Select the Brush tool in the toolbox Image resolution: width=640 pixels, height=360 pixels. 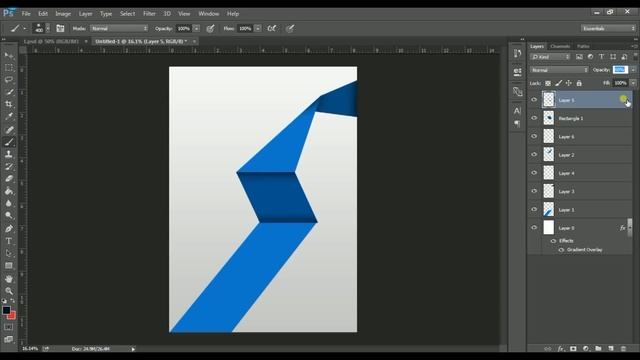(9, 142)
